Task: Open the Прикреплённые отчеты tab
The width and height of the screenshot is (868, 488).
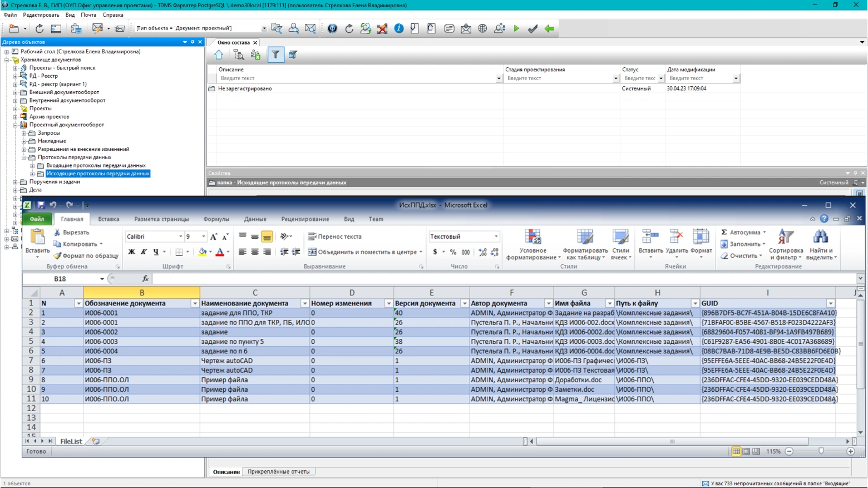Action: 278,472
